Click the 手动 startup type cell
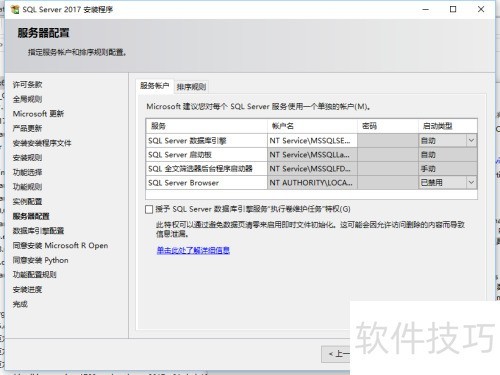Viewport: 500px width, 375px height. [448, 169]
